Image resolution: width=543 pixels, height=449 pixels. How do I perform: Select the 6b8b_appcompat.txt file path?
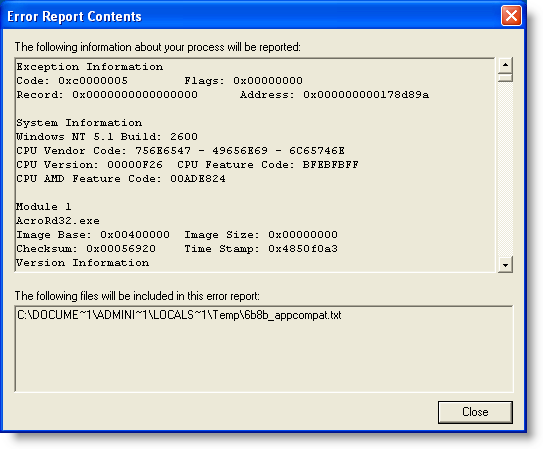point(179,315)
